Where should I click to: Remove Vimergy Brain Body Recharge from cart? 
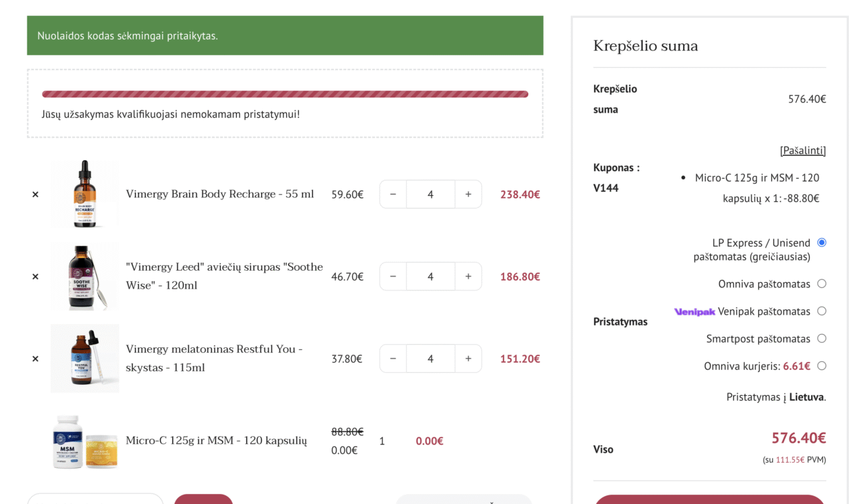pyautogui.click(x=35, y=195)
